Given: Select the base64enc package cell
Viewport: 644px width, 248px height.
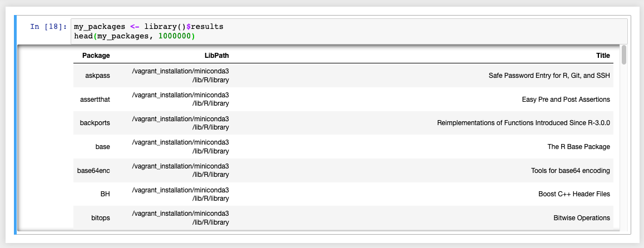Looking at the screenshot, I should pos(93,170).
